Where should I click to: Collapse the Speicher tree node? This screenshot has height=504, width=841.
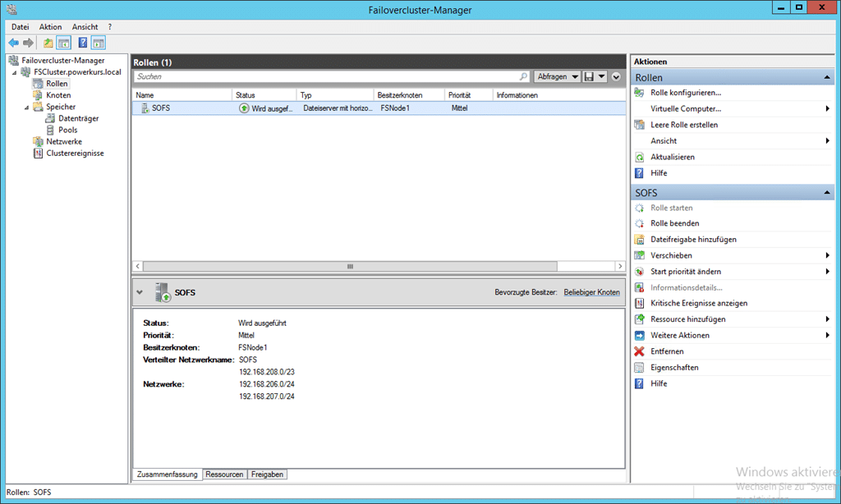click(27, 108)
